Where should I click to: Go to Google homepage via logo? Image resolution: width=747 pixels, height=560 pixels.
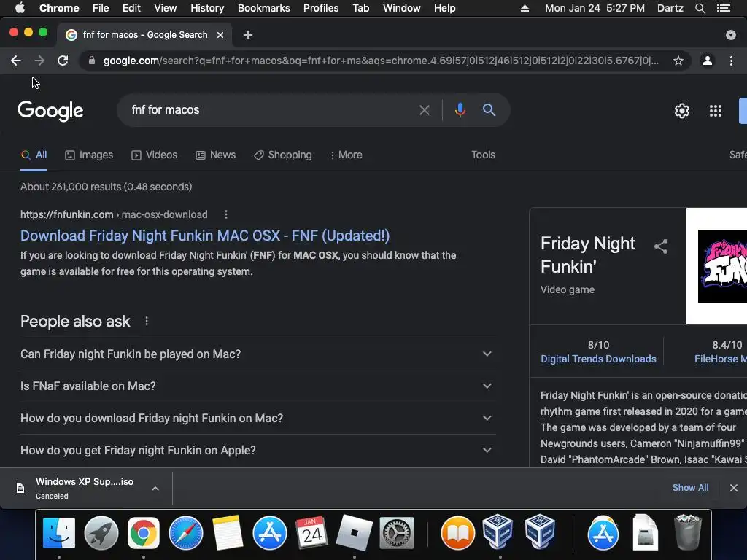tap(50, 111)
